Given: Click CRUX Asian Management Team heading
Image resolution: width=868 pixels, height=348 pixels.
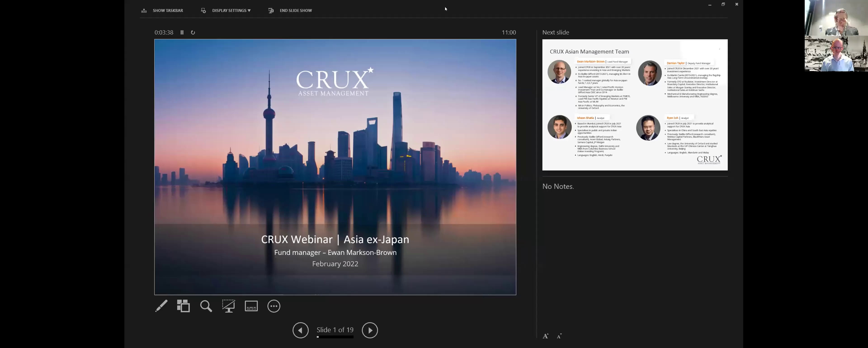Looking at the screenshot, I should [589, 52].
